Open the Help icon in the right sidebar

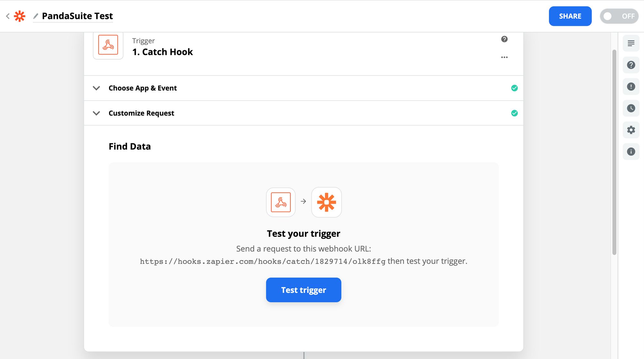pos(631,65)
